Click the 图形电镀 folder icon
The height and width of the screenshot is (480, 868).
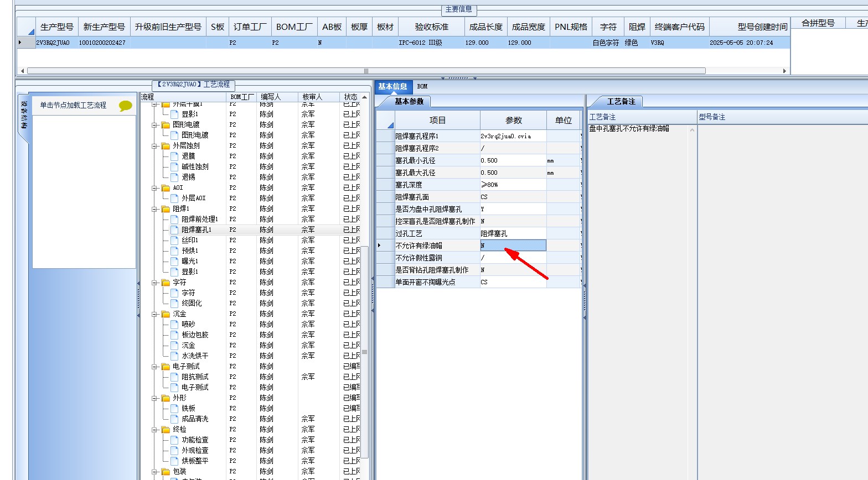(x=166, y=125)
